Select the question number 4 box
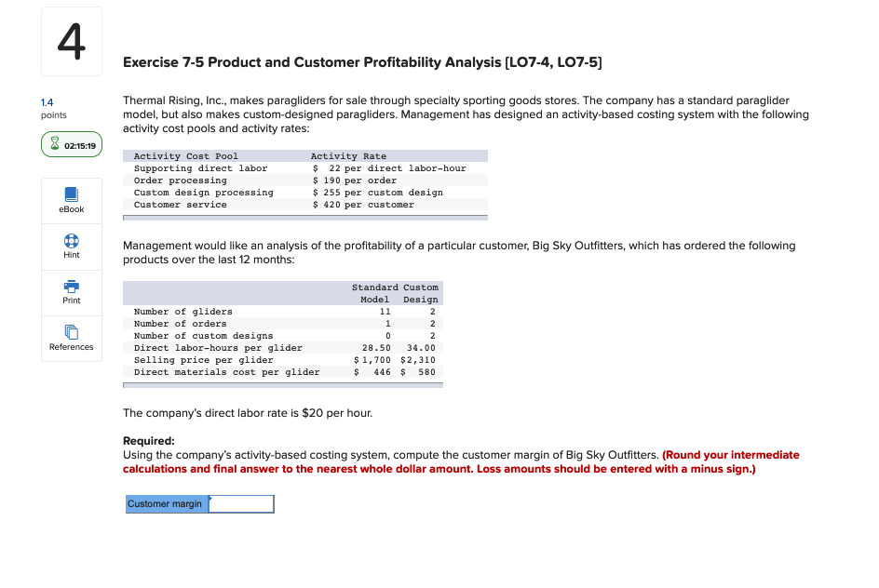This screenshot has width=879, height=588. (72, 42)
